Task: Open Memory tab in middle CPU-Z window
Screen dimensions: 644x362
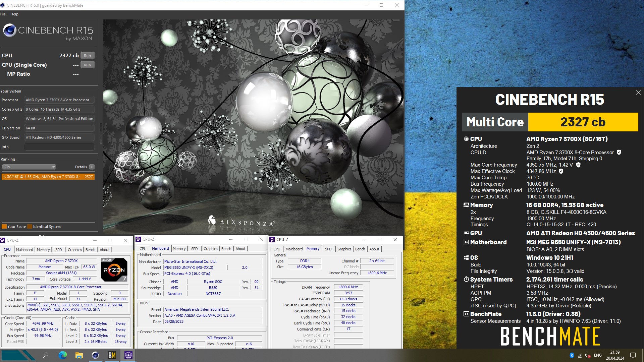Action: coord(179,249)
